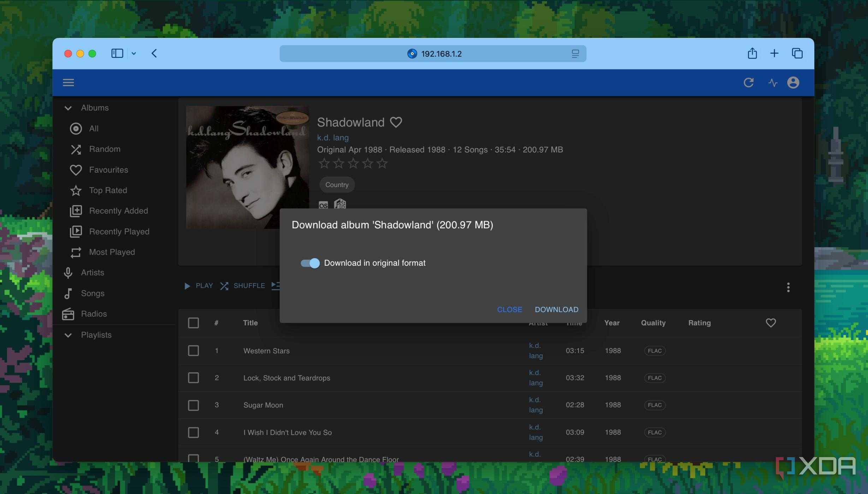Click CLOSE in download dialog
Image resolution: width=868 pixels, height=494 pixels.
pyautogui.click(x=510, y=309)
